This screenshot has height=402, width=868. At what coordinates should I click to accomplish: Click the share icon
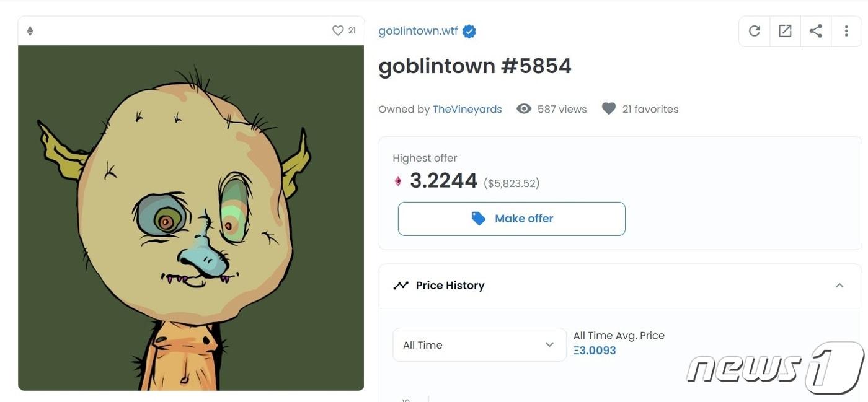[816, 31]
